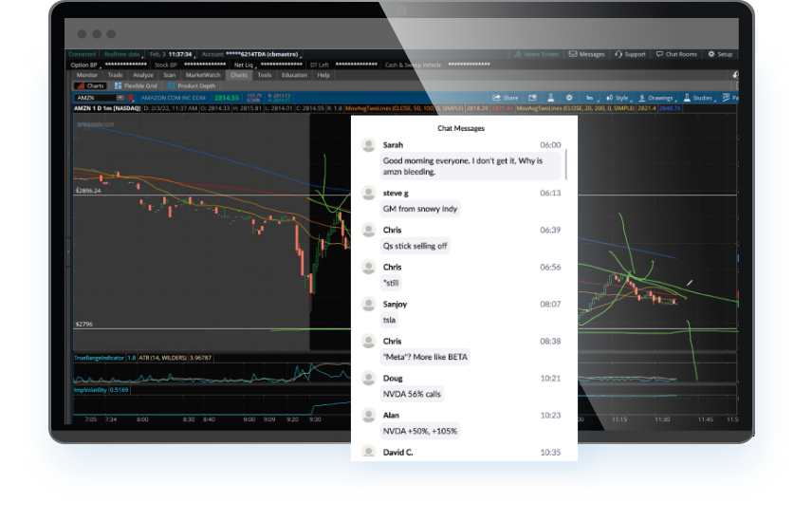The height and width of the screenshot is (521, 812).
Task: Click Doug's avatar in chat
Action: [368, 378]
